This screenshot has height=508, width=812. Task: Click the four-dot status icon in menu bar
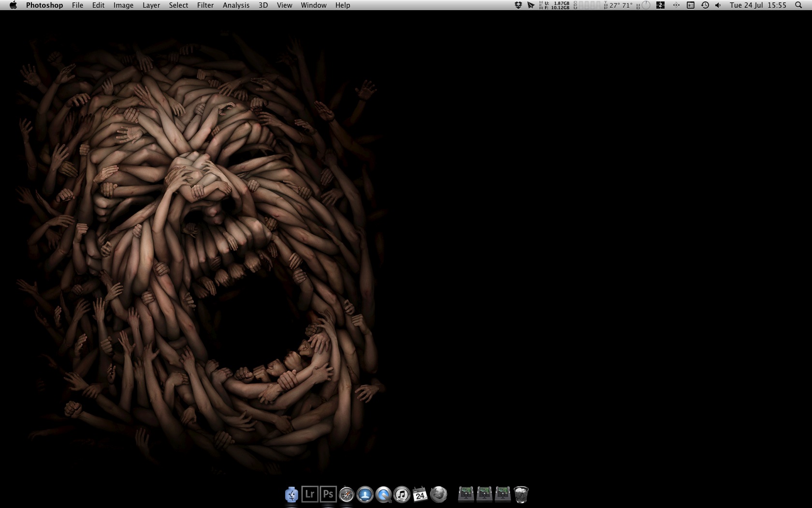[x=676, y=5]
